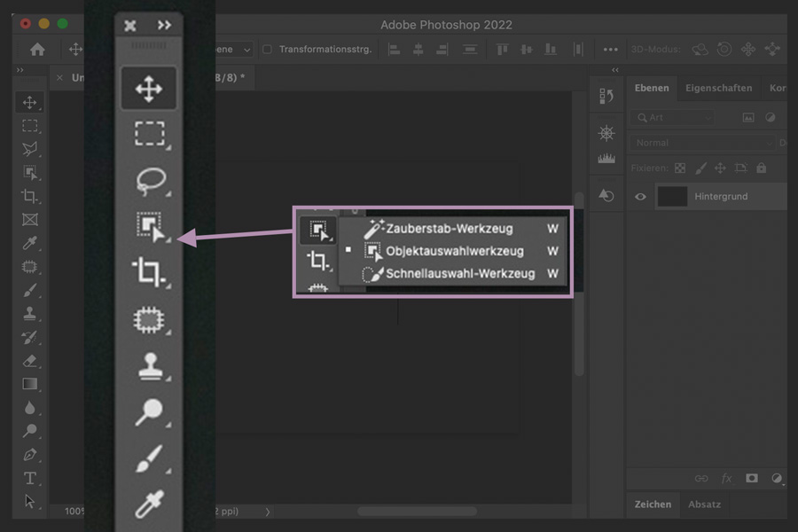The image size is (798, 532).
Task: Switch to the Absatz tab
Action: [704, 505]
